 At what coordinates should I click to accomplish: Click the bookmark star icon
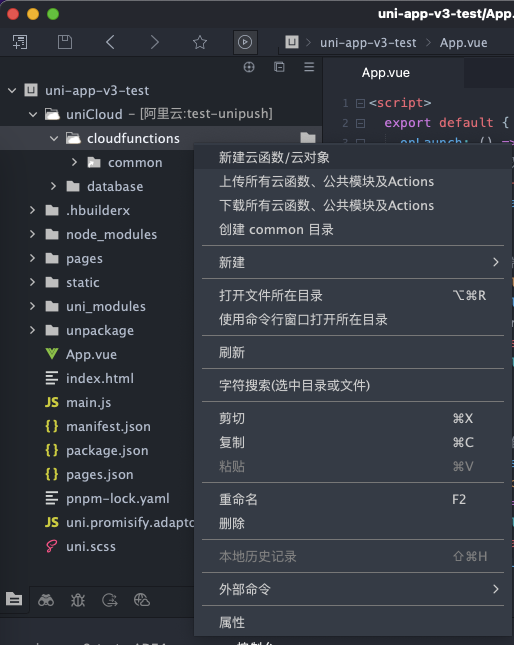coord(200,42)
